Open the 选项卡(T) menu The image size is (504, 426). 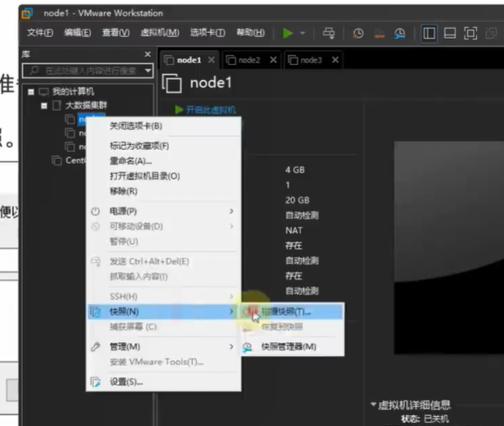(208, 32)
